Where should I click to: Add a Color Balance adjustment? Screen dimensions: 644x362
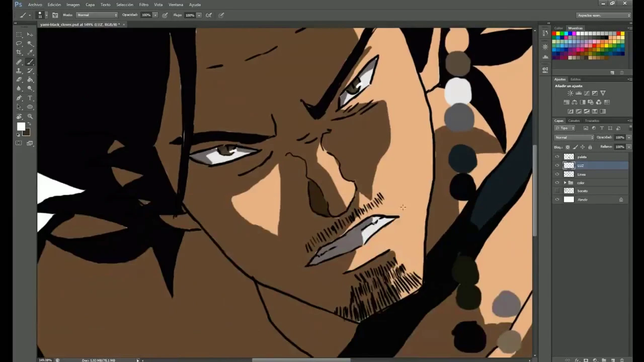pos(575,102)
